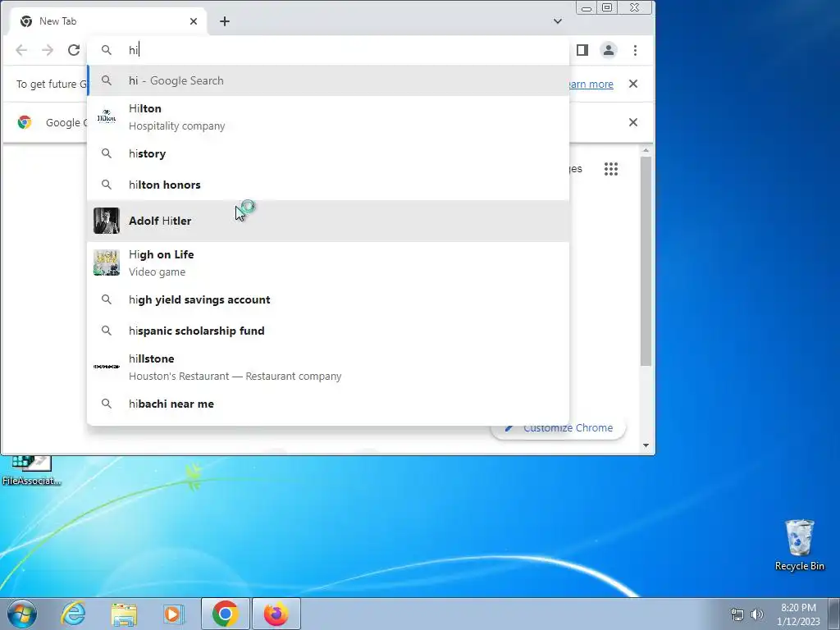Click the Chrome logo in Google Chrome infobar
Viewport: 840px width, 630px height.
tap(24, 123)
